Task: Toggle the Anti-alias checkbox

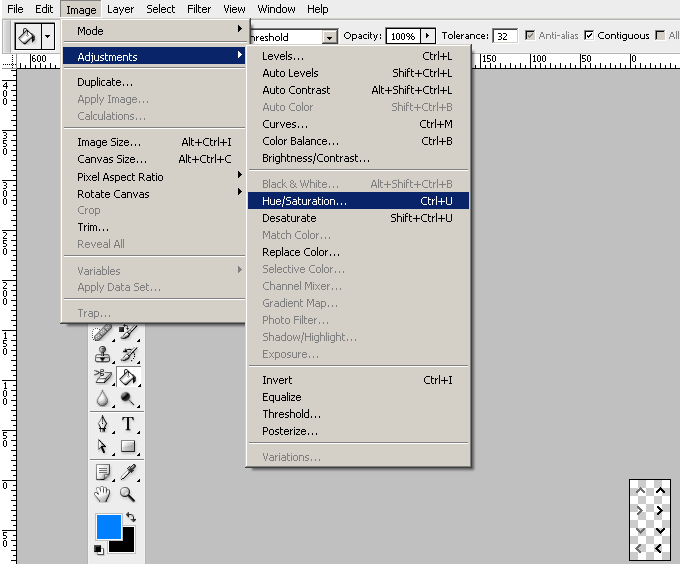Action: [530, 36]
